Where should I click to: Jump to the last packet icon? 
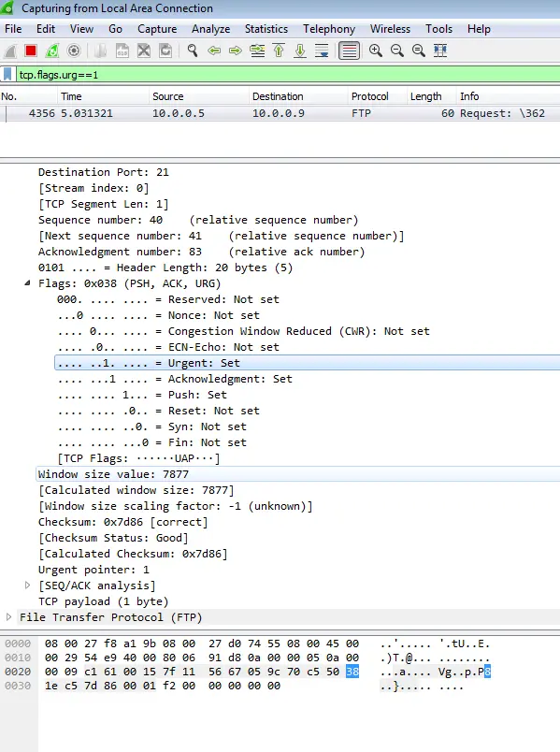coord(300,51)
